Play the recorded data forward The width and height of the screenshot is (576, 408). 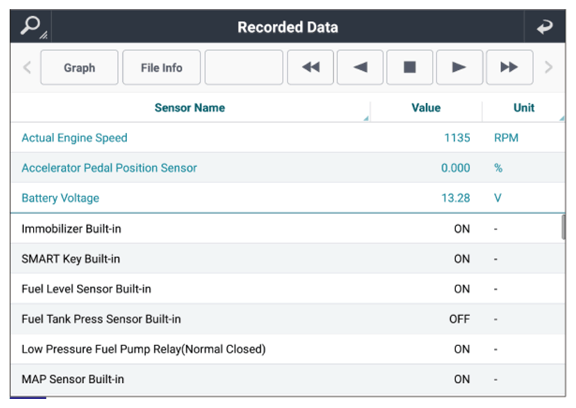[459, 68]
